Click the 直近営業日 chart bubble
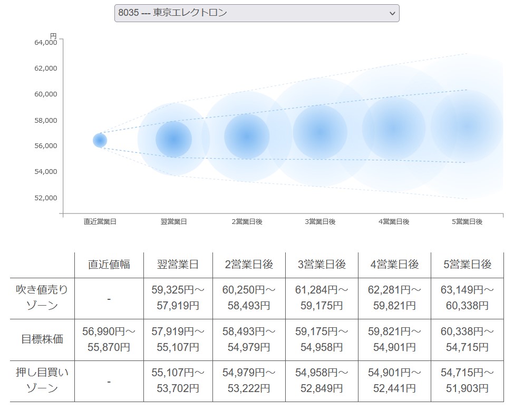Screen dimensions: 514x420 point(100,141)
